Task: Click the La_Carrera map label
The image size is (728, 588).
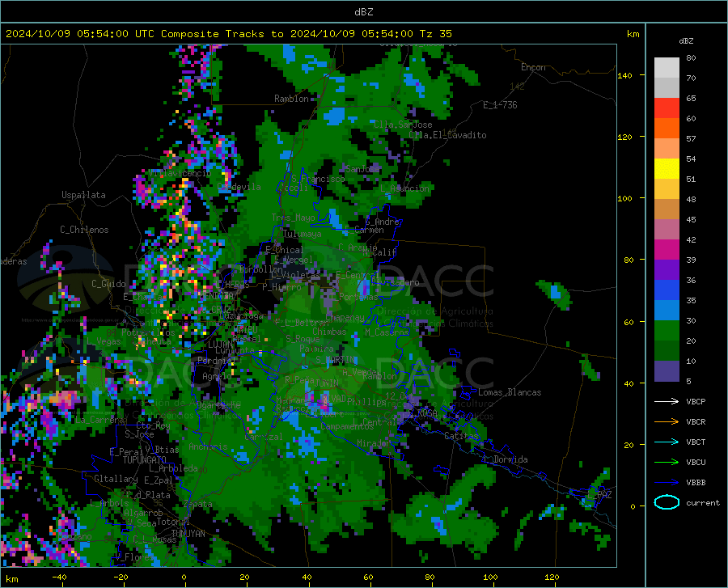Action: (x=99, y=420)
